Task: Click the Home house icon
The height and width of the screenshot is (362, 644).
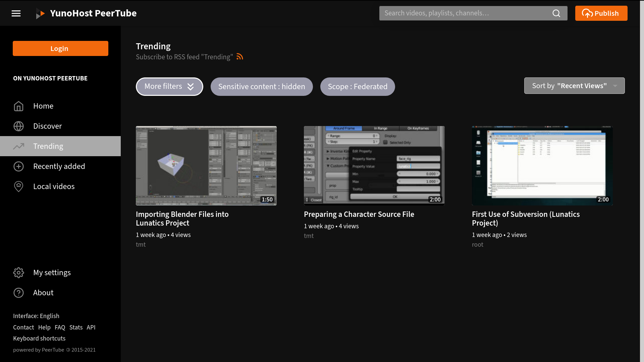Action: (x=18, y=106)
